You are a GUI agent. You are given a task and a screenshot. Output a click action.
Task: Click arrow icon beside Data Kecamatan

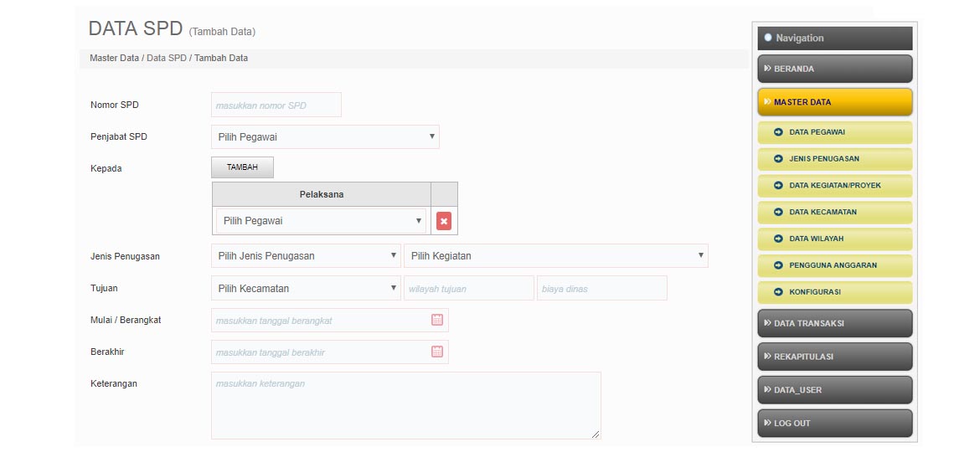pos(778,213)
